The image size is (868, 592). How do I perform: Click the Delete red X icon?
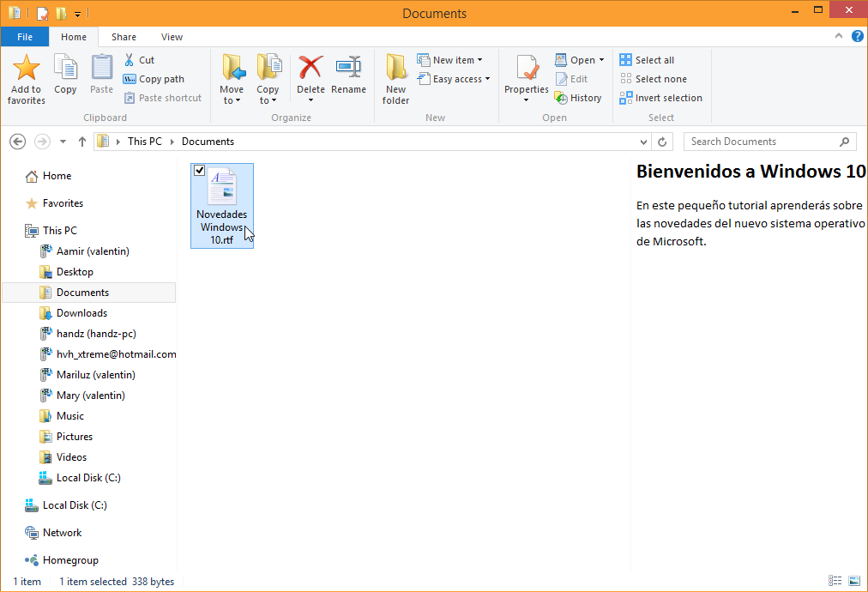point(310,68)
